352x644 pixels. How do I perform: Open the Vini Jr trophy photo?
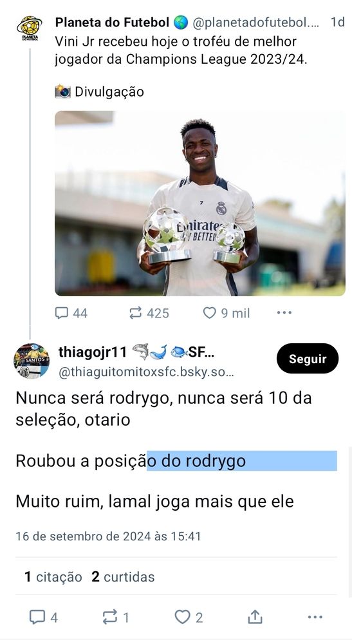tap(199, 204)
